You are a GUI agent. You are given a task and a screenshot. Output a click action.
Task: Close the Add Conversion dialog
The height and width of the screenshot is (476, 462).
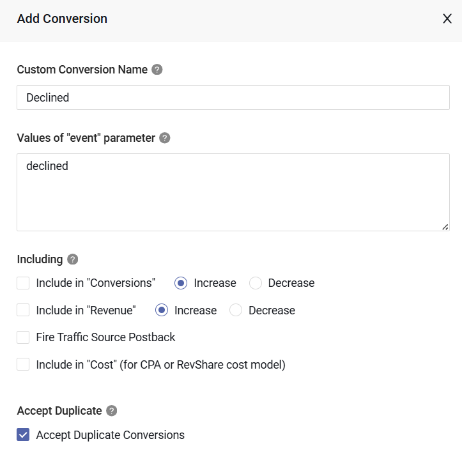pyautogui.click(x=447, y=19)
